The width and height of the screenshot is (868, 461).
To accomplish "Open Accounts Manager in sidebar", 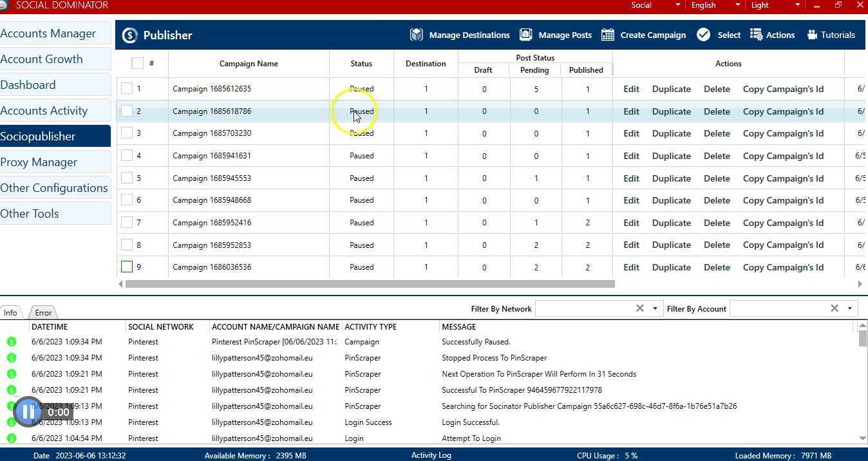I will 48,33.
